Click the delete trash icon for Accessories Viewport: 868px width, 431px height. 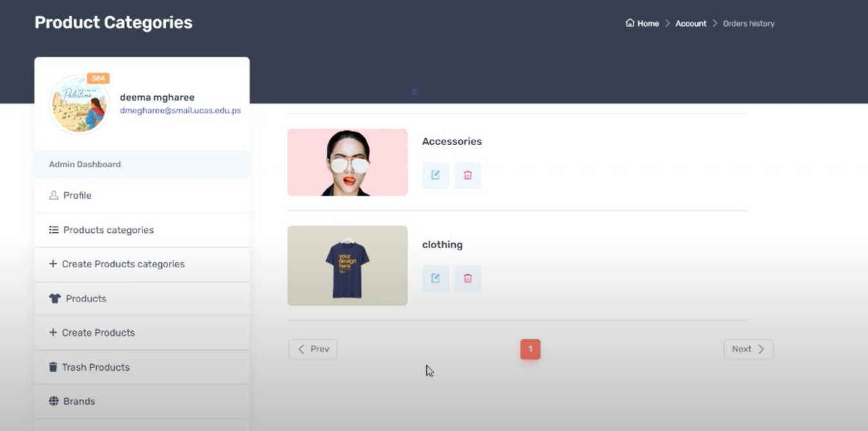coord(467,175)
